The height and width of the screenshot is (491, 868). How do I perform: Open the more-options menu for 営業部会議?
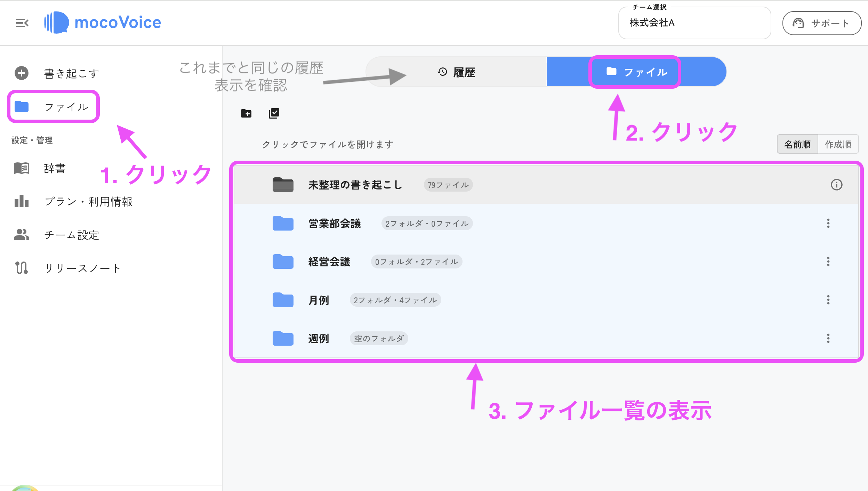click(x=828, y=223)
